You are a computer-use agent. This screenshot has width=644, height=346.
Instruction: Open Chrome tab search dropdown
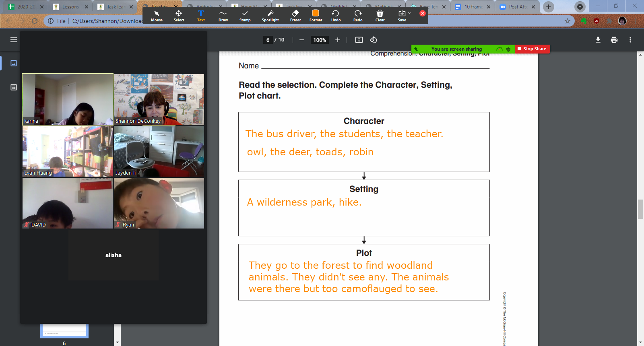coord(580,7)
